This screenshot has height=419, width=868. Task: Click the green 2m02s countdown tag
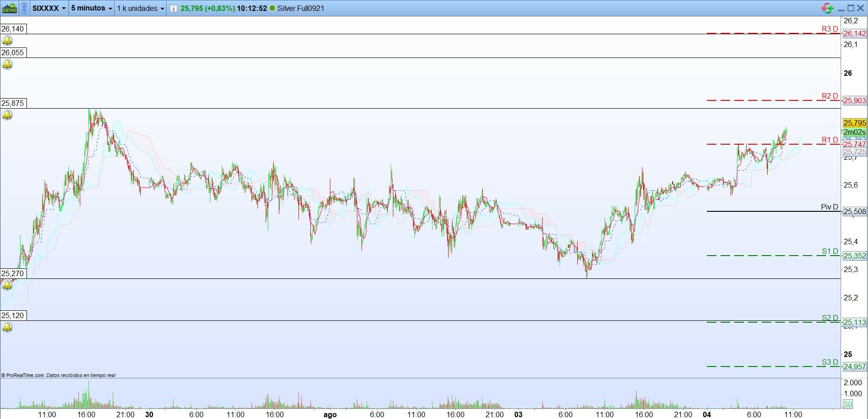(854, 132)
